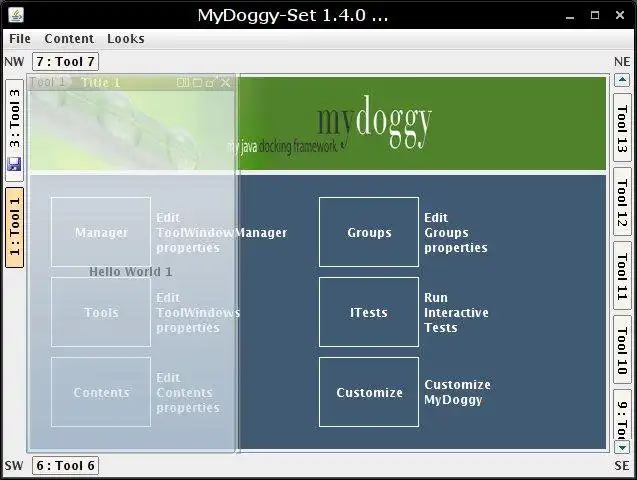Click the Java icon in title bar

15,15
